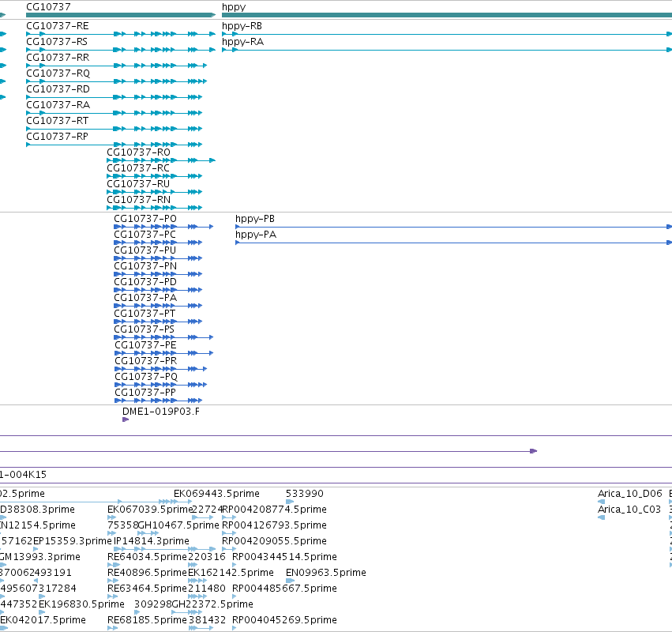Open EST EP15359.3prime
Image resolution: width=672 pixels, height=632 pixels.
click(72, 541)
